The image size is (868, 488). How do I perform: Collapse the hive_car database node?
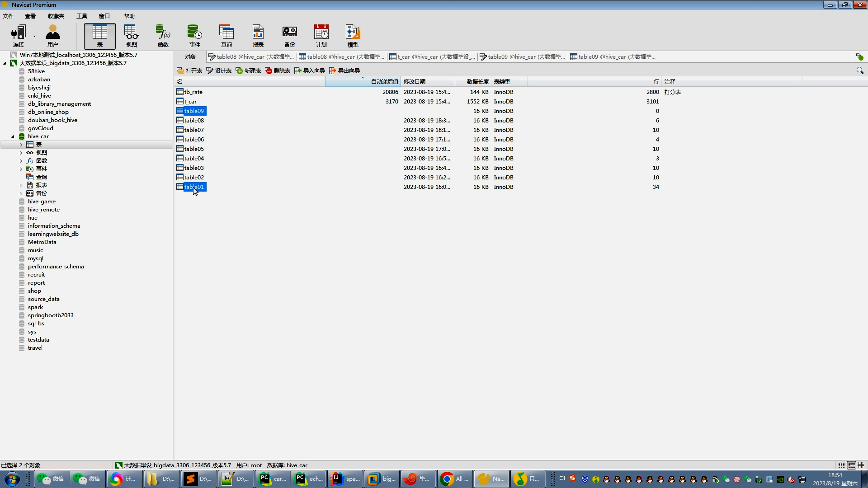(13, 136)
